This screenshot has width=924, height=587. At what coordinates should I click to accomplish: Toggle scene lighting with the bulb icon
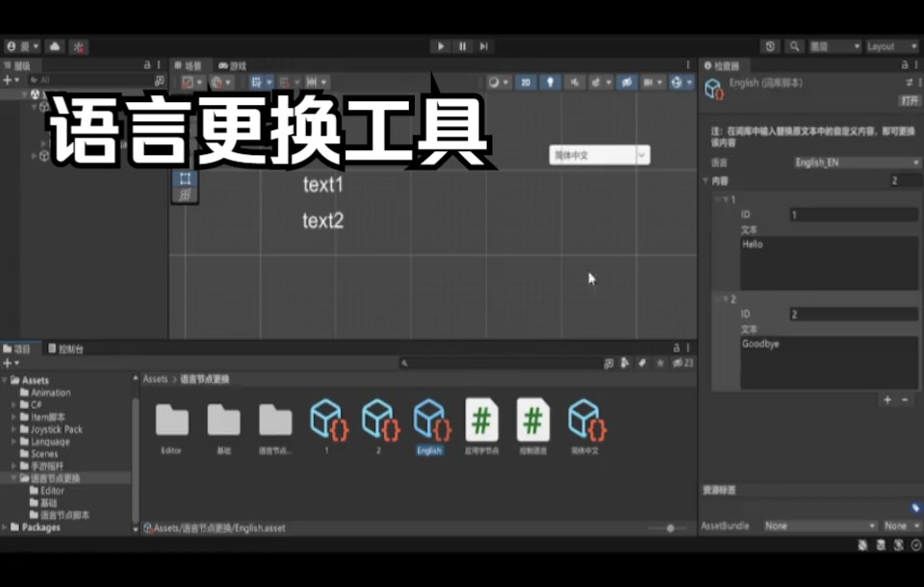point(550,83)
